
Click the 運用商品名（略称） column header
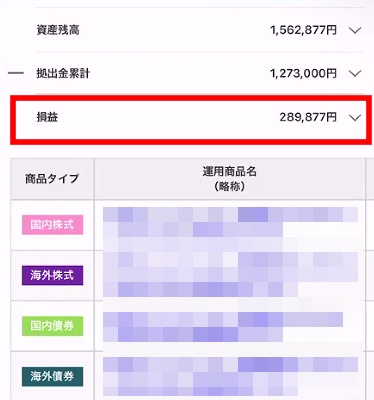pos(230,179)
